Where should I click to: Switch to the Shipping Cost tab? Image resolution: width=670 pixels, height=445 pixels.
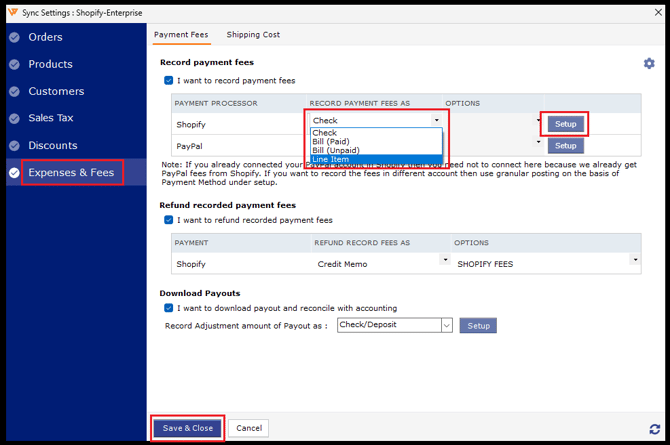253,35
